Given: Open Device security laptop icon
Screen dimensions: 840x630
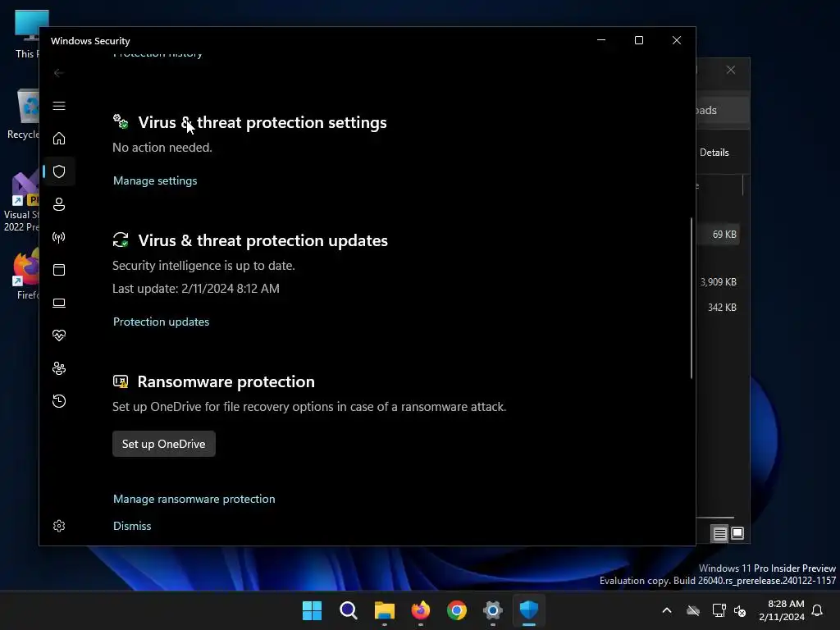Looking at the screenshot, I should [x=59, y=304].
